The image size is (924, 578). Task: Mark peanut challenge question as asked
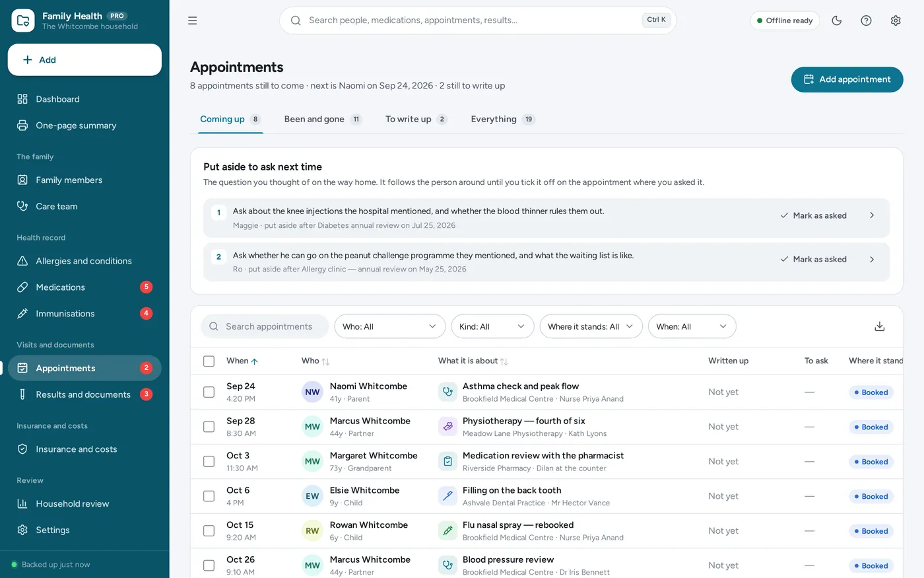[814, 259]
